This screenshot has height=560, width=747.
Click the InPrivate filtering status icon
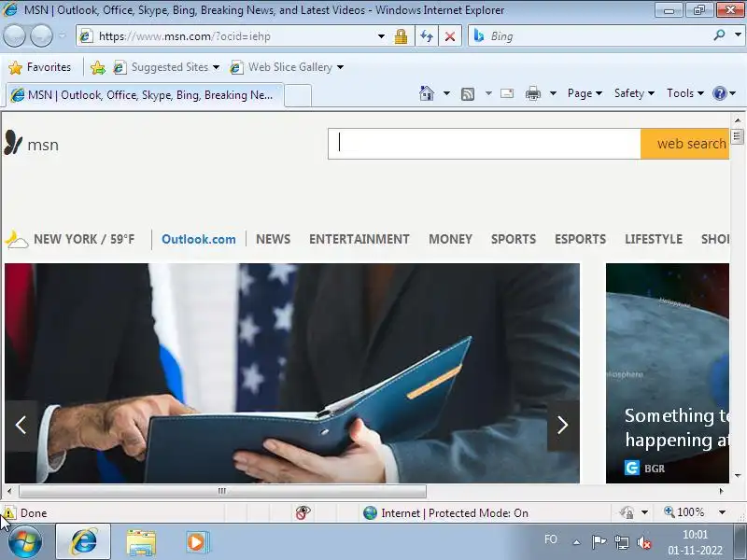pyautogui.click(x=303, y=512)
